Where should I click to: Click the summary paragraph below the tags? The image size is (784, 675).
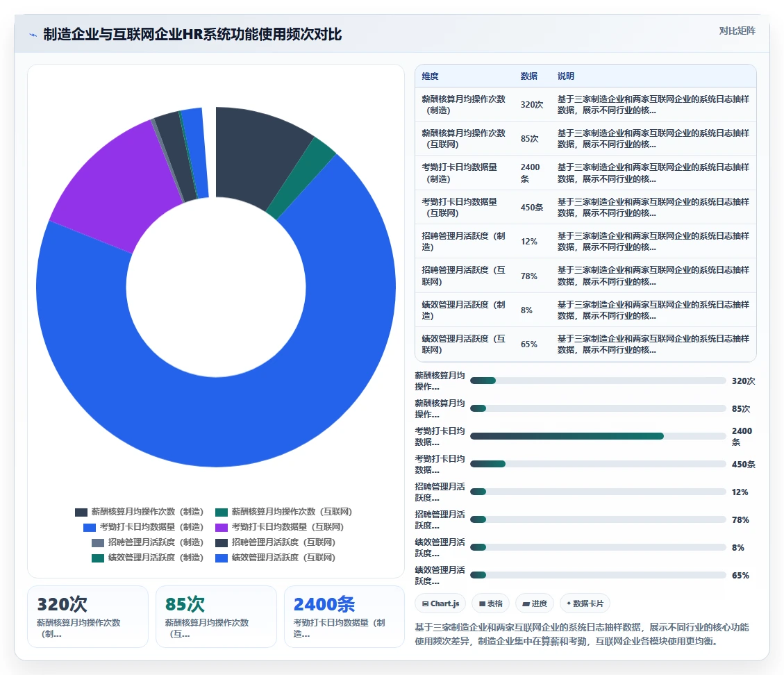tap(582, 634)
